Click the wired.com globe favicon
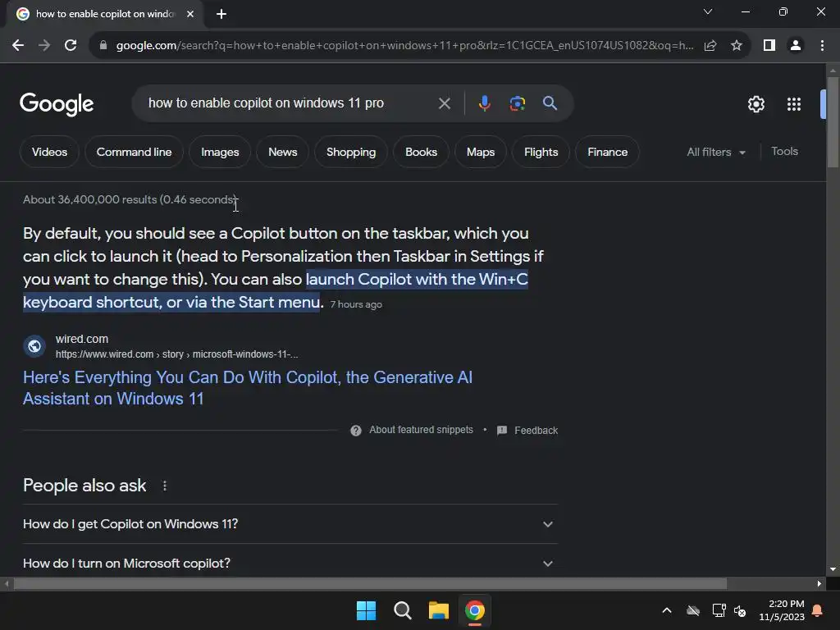The width and height of the screenshot is (840, 630). click(x=34, y=346)
